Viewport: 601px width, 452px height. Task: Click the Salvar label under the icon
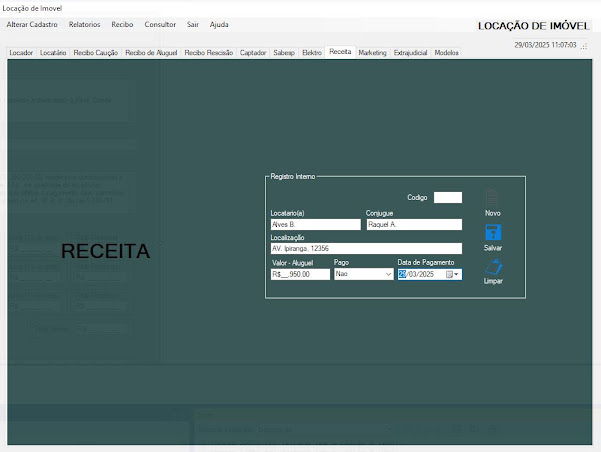point(493,248)
